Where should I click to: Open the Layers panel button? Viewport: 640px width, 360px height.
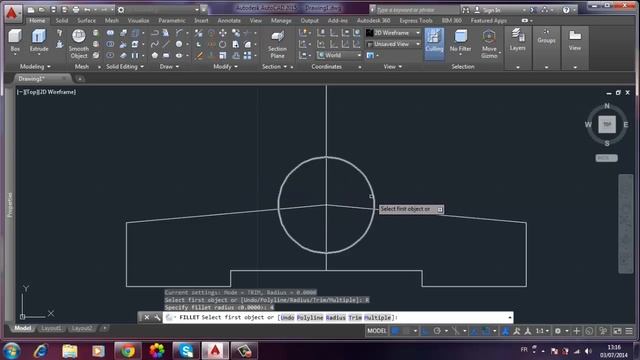[518, 40]
